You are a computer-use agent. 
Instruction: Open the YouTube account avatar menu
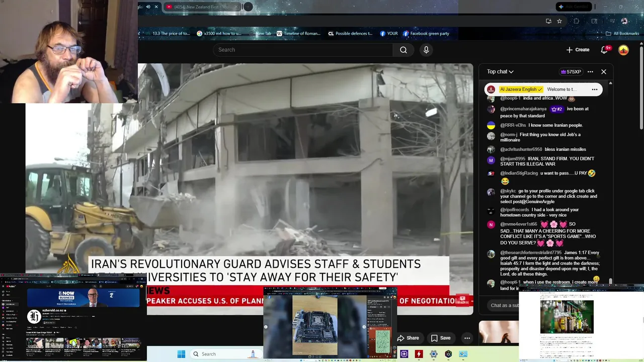click(623, 50)
